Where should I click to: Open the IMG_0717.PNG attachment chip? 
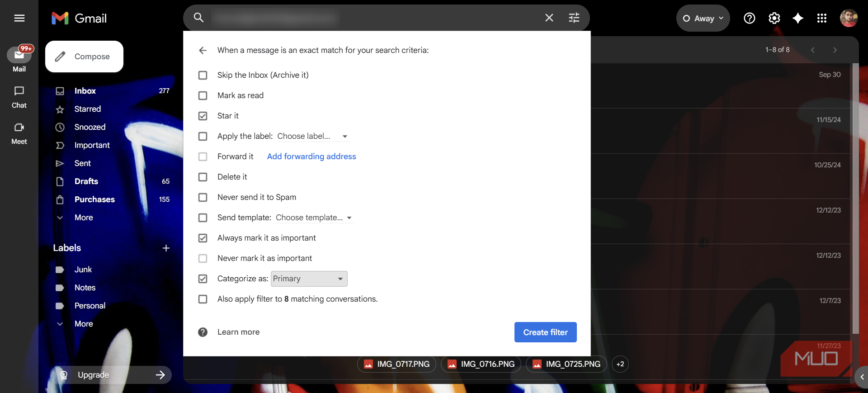396,364
